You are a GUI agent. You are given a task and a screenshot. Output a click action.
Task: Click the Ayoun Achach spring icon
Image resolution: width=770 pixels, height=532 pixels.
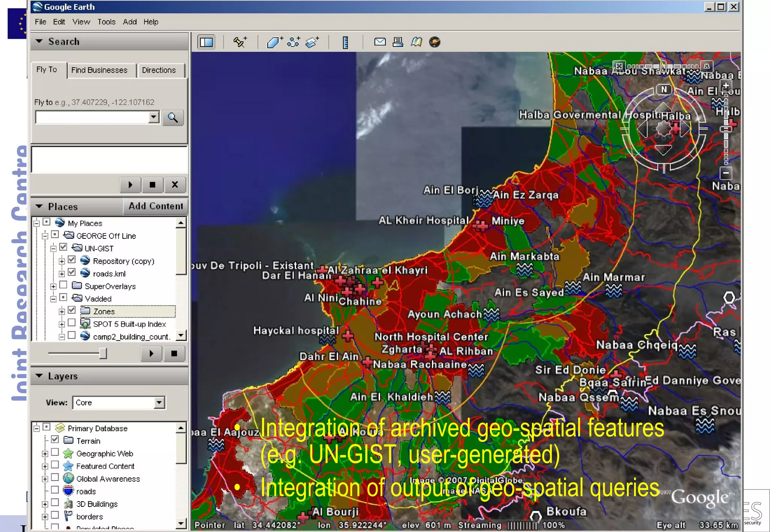click(x=491, y=314)
